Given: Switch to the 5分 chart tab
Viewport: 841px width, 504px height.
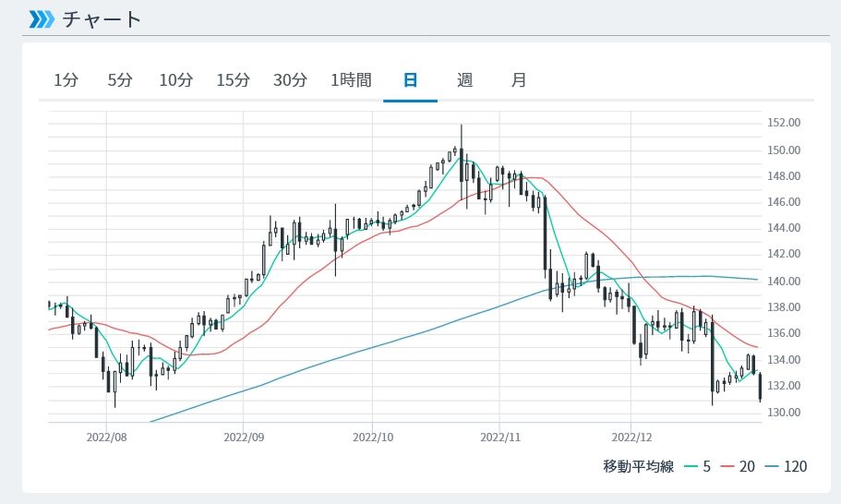Looking at the screenshot, I should (120, 80).
